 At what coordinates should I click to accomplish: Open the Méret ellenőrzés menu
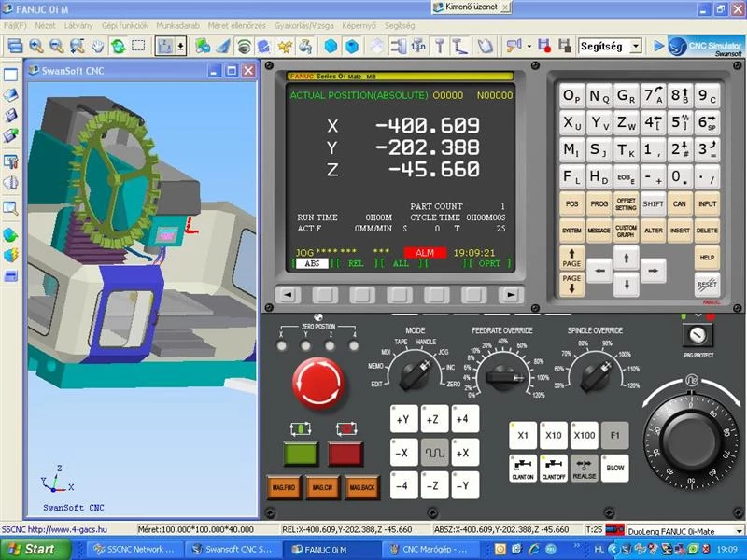(x=237, y=26)
